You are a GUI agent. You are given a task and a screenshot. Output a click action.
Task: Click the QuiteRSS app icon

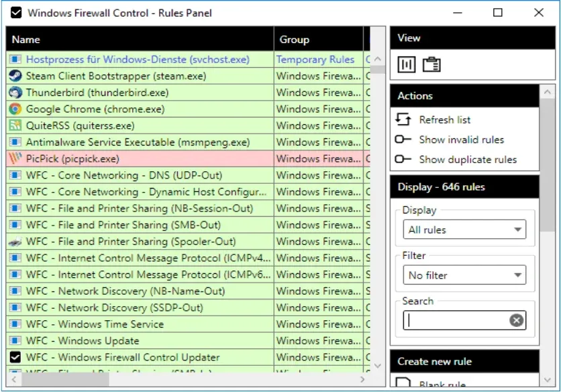(x=15, y=126)
